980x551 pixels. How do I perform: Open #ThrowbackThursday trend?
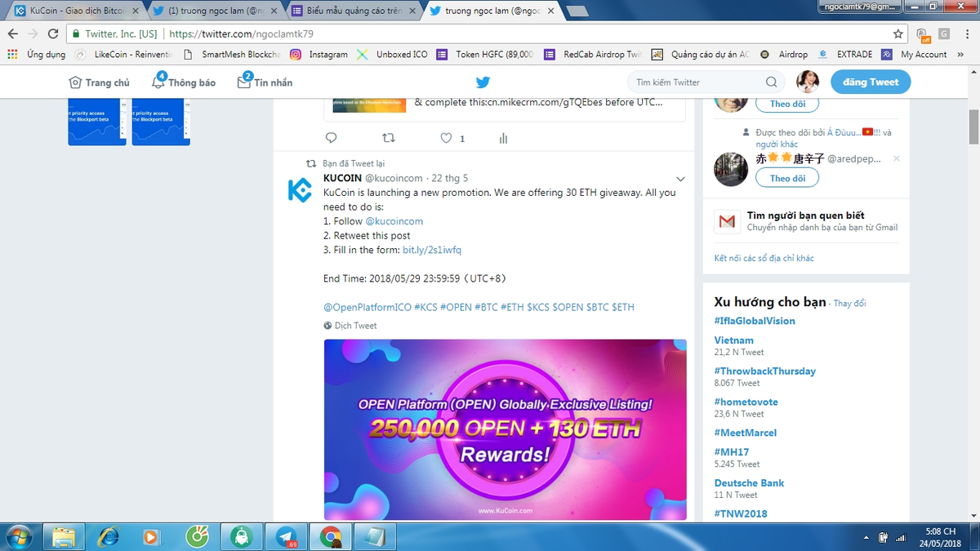coord(764,371)
